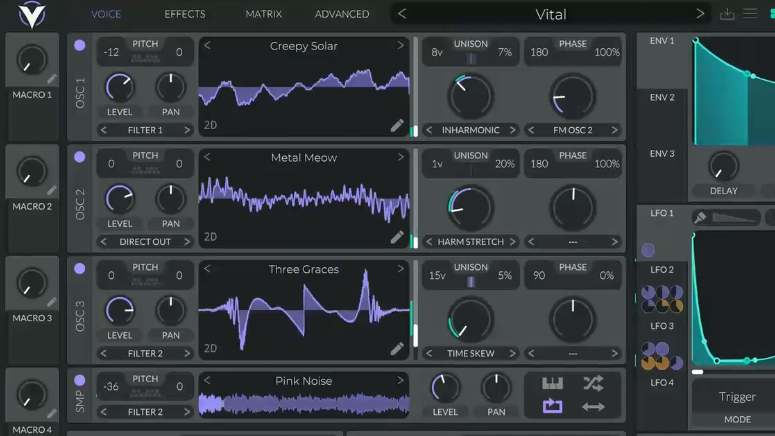This screenshot has width=775, height=436.
Task: Click the Creepy Solar wavetable name
Action: [303, 46]
